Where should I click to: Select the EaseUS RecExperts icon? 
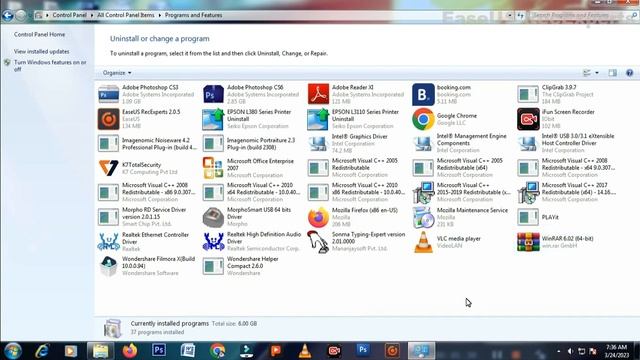click(x=109, y=119)
